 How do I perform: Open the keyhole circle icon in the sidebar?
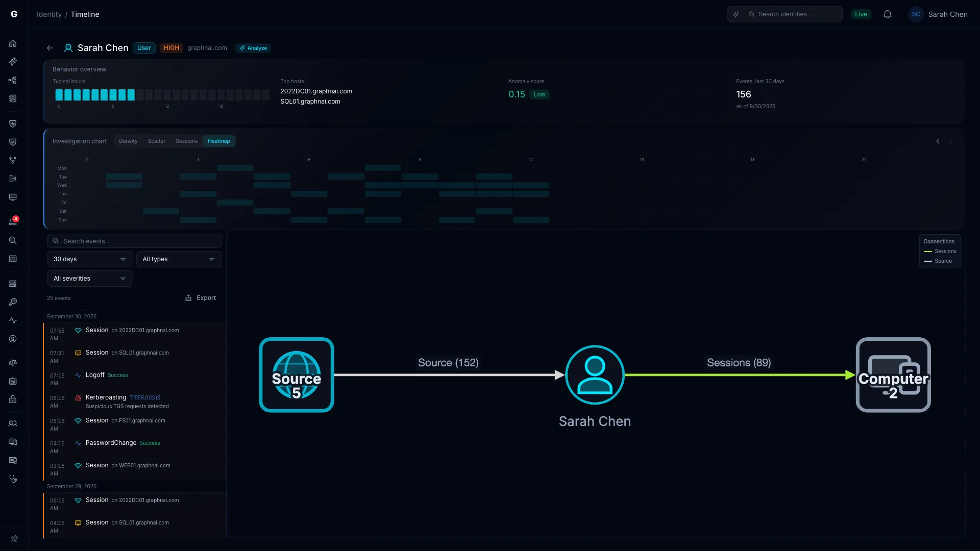click(x=13, y=339)
